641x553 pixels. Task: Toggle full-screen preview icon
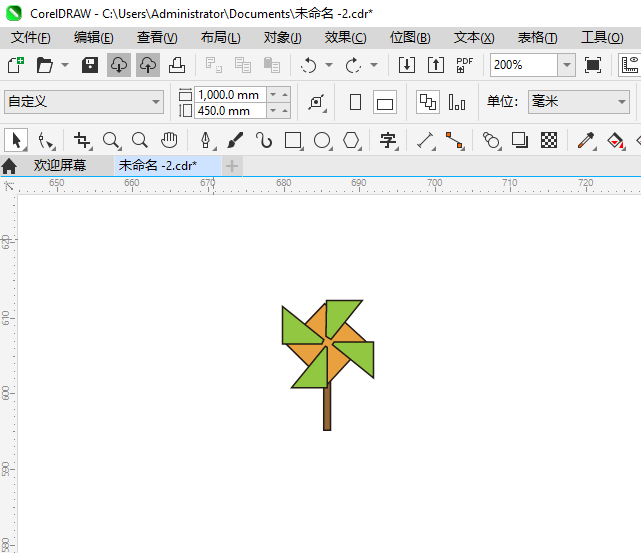tap(593, 65)
